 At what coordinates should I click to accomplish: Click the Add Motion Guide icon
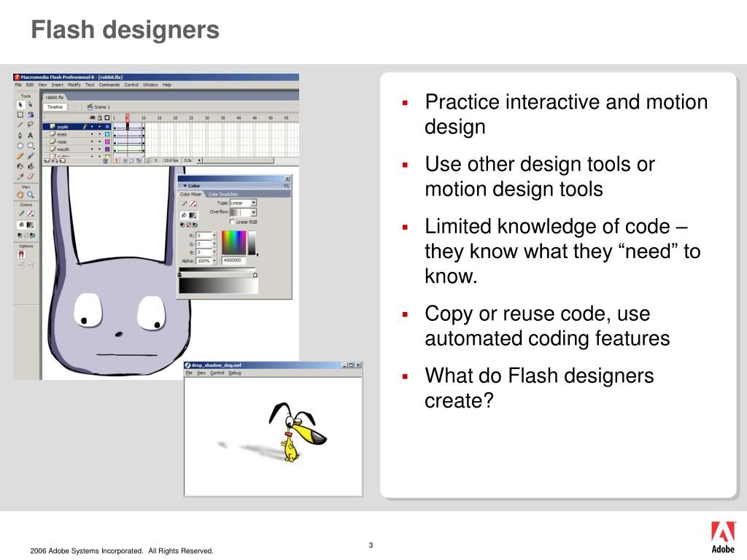pyautogui.click(x=55, y=160)
